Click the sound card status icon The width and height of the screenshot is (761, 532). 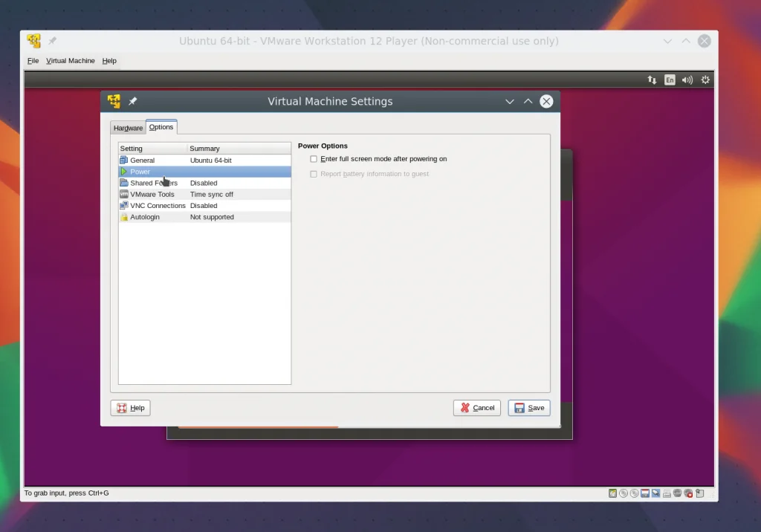click(x=678, y=493)
